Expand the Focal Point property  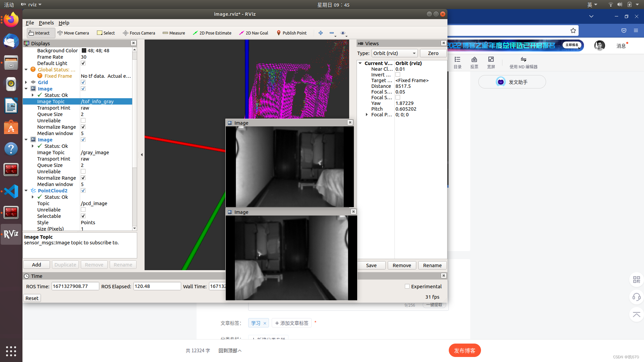tap(367, 115)
